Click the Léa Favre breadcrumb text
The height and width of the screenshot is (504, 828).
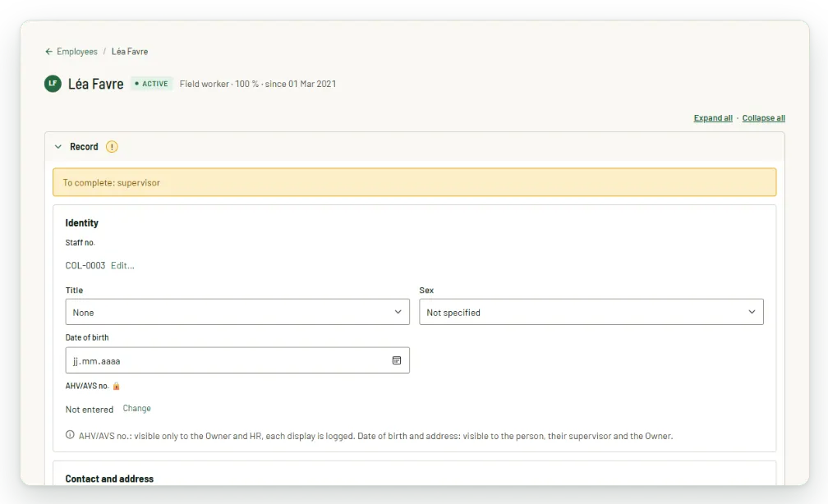(130, 52)
